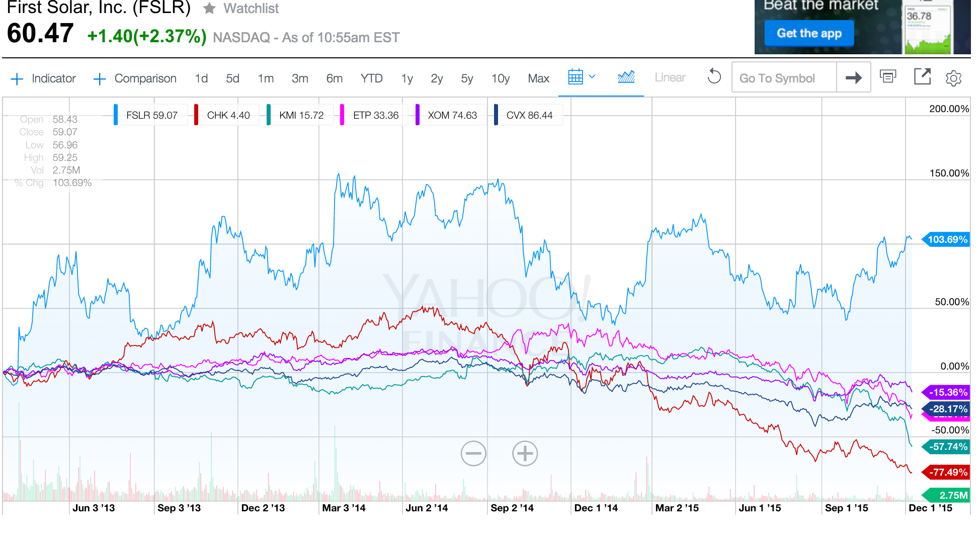Click the Go To Symbol arrow
This screenshot has height=543, width=980.
coord(853,78)
